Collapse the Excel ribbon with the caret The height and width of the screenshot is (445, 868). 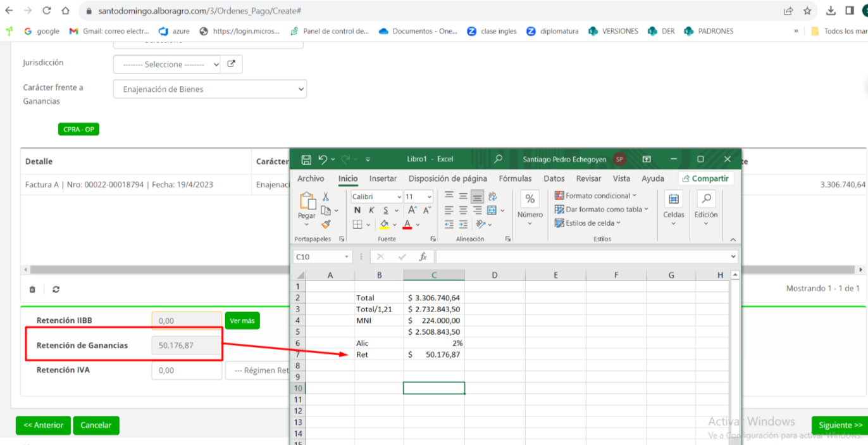(x=733, y=239)
